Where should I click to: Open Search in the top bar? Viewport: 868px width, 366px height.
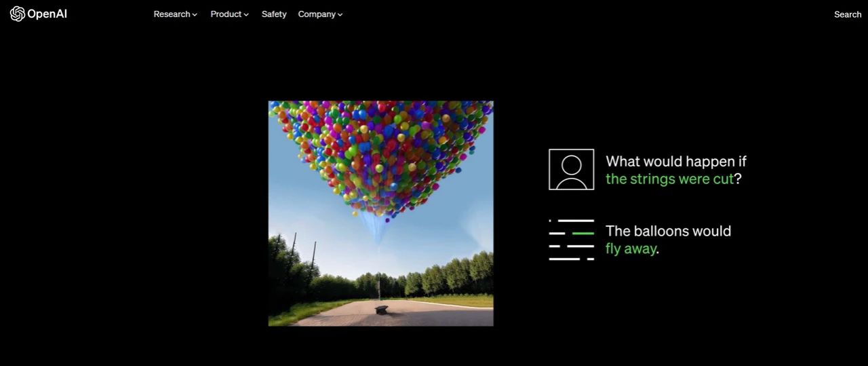[x=848, y=14]
